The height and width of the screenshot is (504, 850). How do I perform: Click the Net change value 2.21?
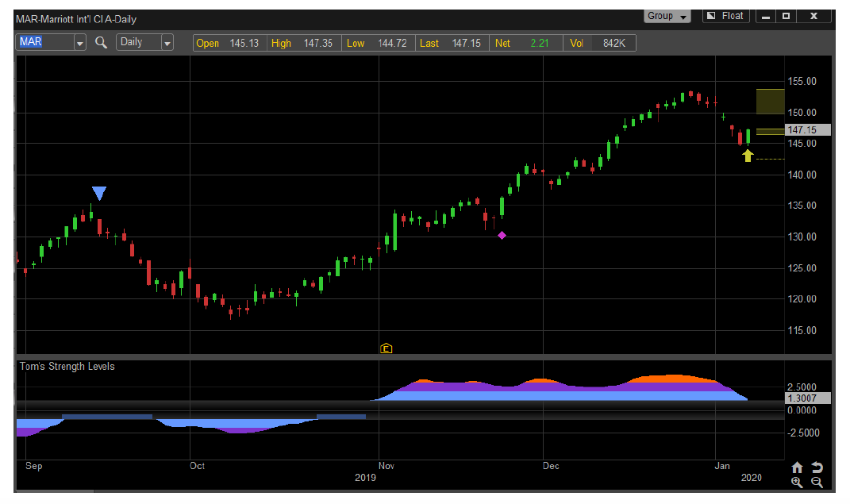click(x=540, y=44)
